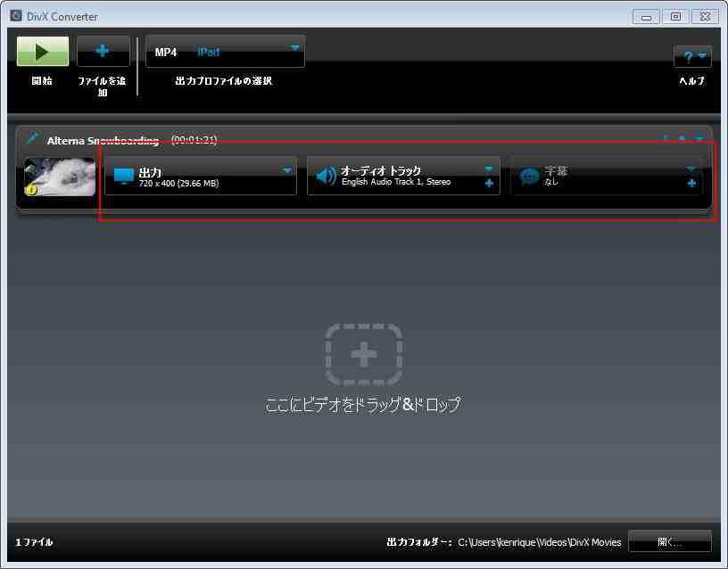Screen dimensions: 728x569
Task: Click the 開始 label under play button
Action: [42, 81]
